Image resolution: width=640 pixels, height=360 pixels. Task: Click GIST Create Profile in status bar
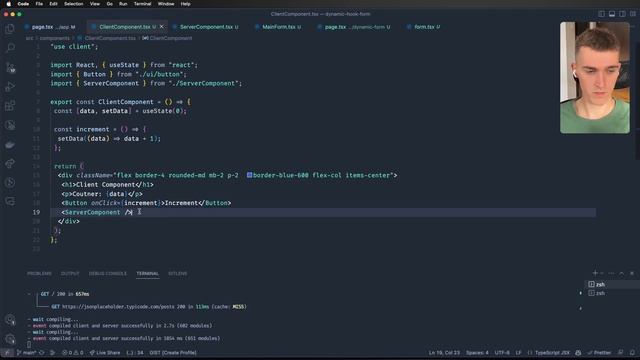pos(173,353)
